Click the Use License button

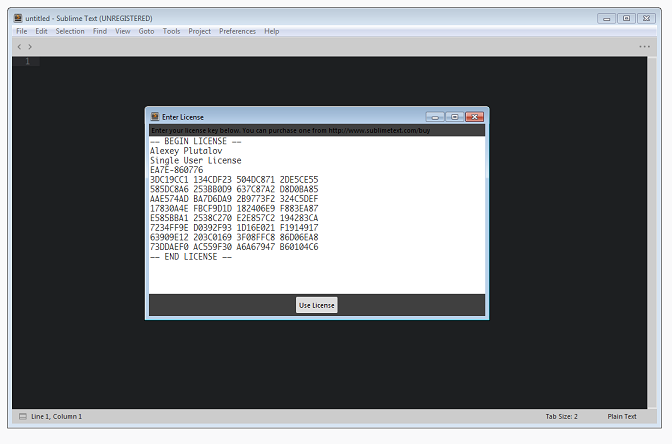[316, 305]
